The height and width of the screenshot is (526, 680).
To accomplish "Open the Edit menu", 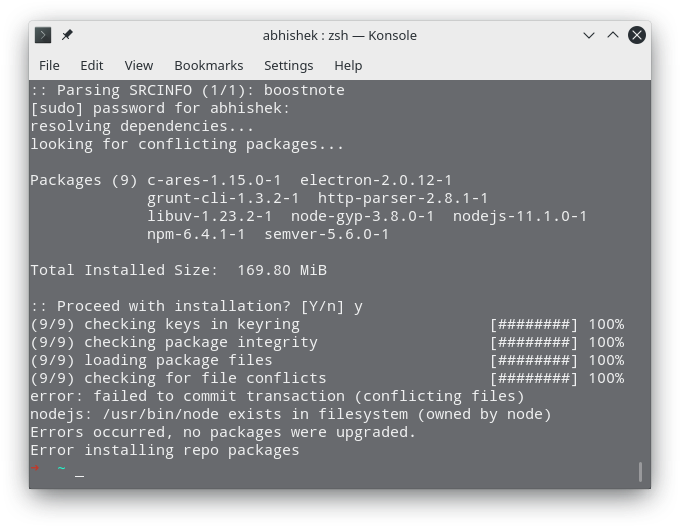I will pyautogui.click(x=92, y=65).
